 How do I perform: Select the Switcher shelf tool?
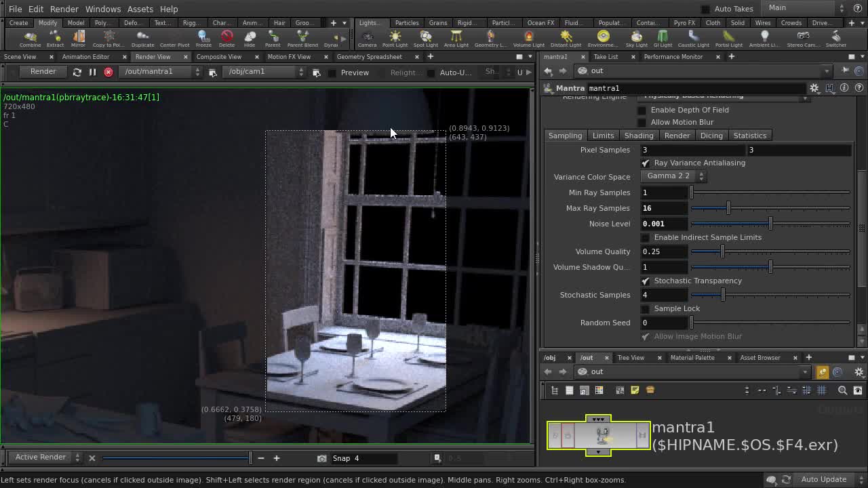pyautogui.click(x=835, y=39)
